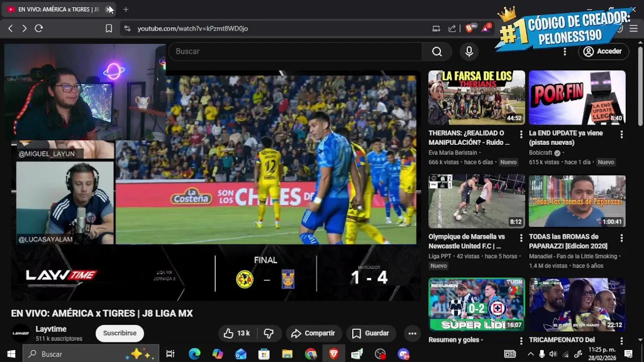This screenshot has width=644, height=362.
Task: Open Layvtime channel avatar
Action: [x=21, y=333]
